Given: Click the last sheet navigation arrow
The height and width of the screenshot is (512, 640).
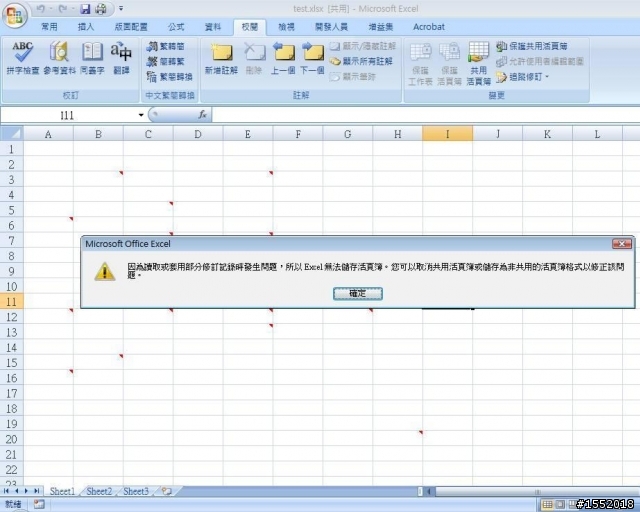Looking at the screenshot, I should [x=37, y=491].
